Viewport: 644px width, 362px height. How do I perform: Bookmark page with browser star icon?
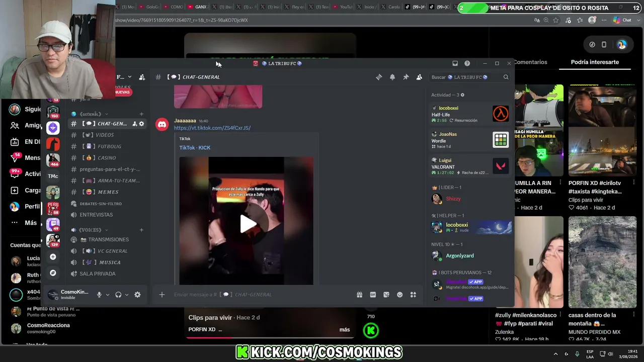click(x=556, y=20)
